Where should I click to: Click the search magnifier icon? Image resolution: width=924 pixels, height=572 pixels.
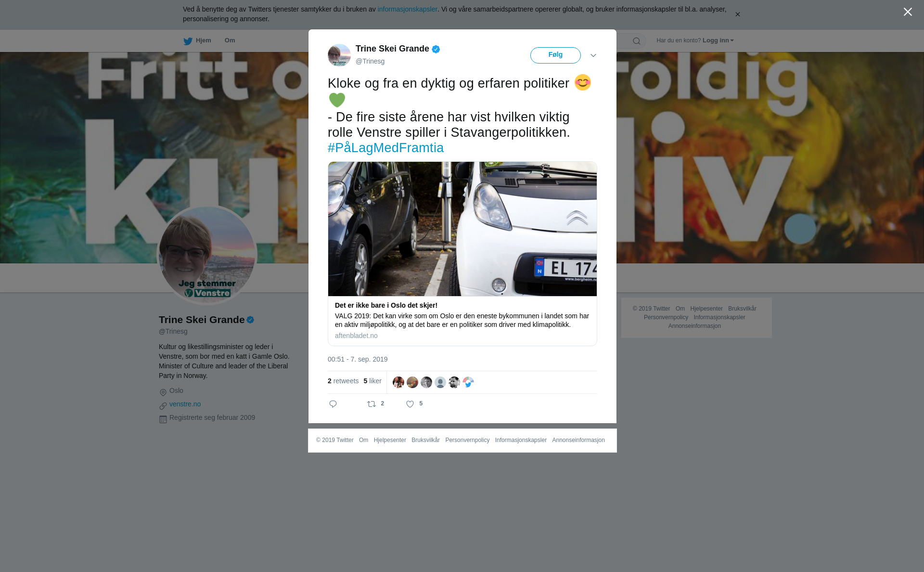[637, 41]
